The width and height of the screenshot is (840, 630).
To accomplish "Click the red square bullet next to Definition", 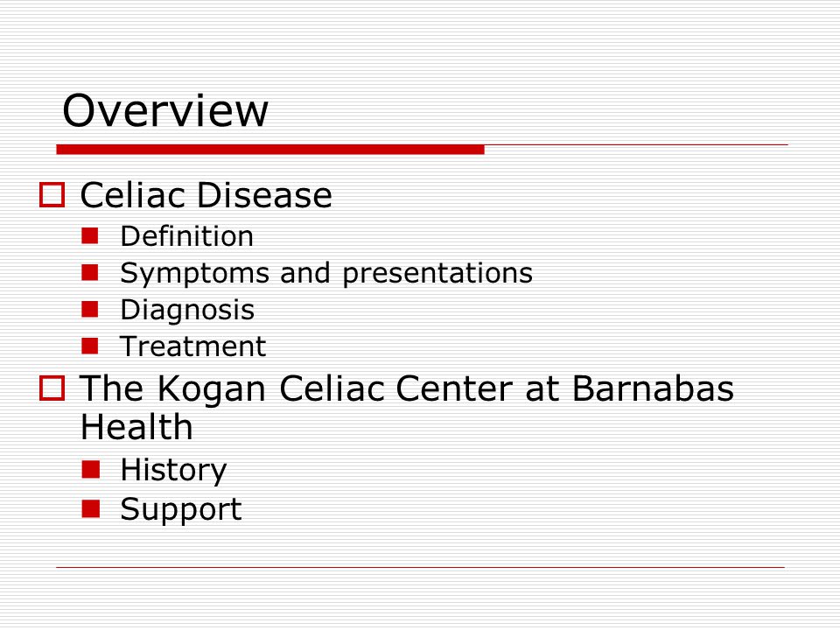I will click(x=90, y=235).
